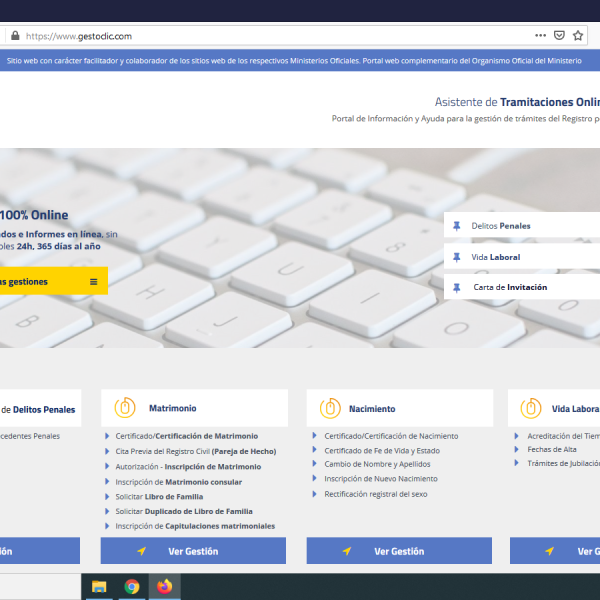Bookmark this page with the star icon
The height and width of the screenshot is (600, 600).
click(579, 35)
